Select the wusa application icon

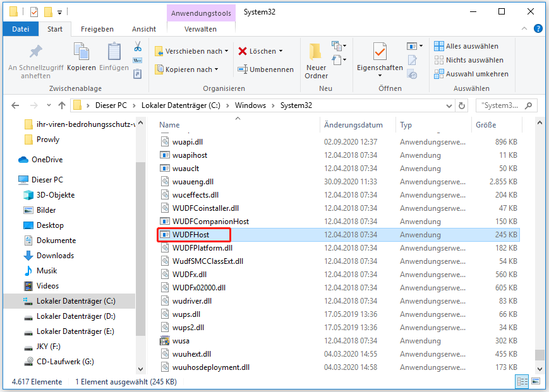(164, 341)
